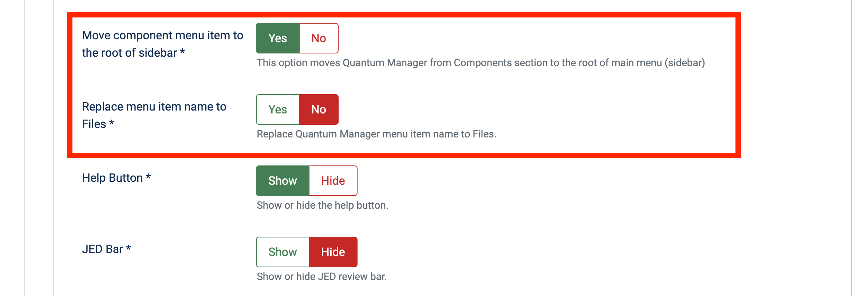This screenshot has width=868, height=296.
Task: Click Hide for the JED Bar setting
Action: [x=333, y=252]
